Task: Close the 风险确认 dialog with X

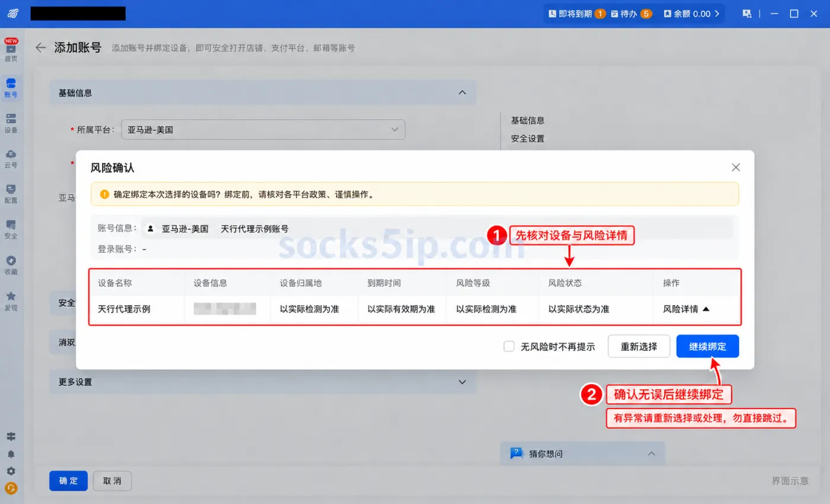Action: (736, 167)
